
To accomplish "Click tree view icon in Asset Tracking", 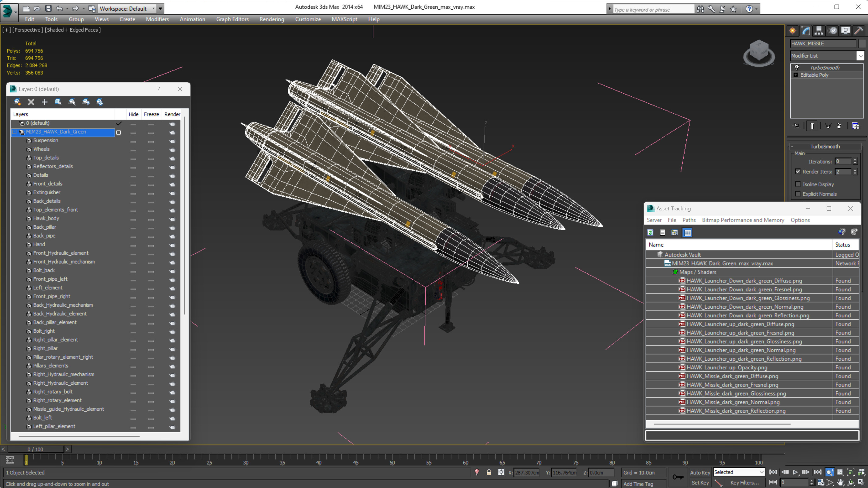I will [x=674, y=232].
